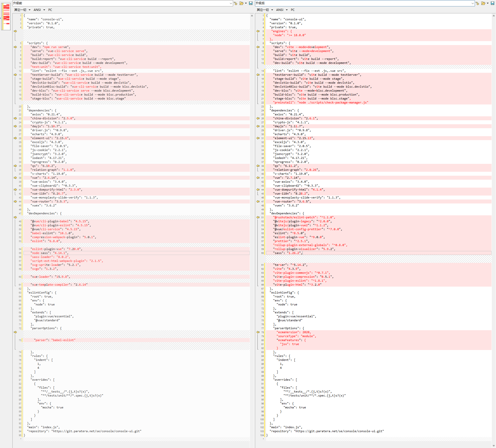Click right line '"preinstall": "node ./scripts/check-package-manager.js"'
This screenshot has width=496, height=448.
[x=321, y=102]
